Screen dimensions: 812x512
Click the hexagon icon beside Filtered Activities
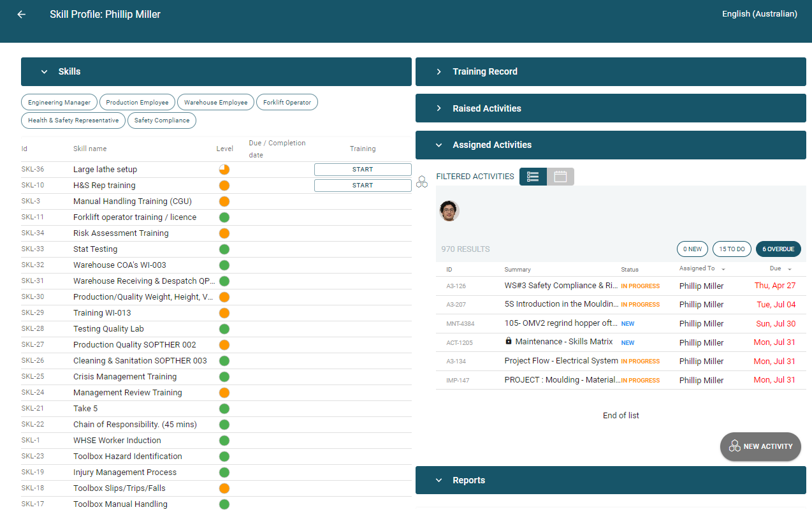[422, 182]
